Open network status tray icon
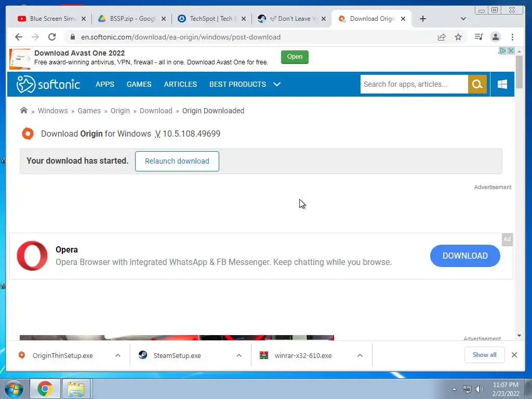This screenshot has width=532, height=399. tap(467, 389)
